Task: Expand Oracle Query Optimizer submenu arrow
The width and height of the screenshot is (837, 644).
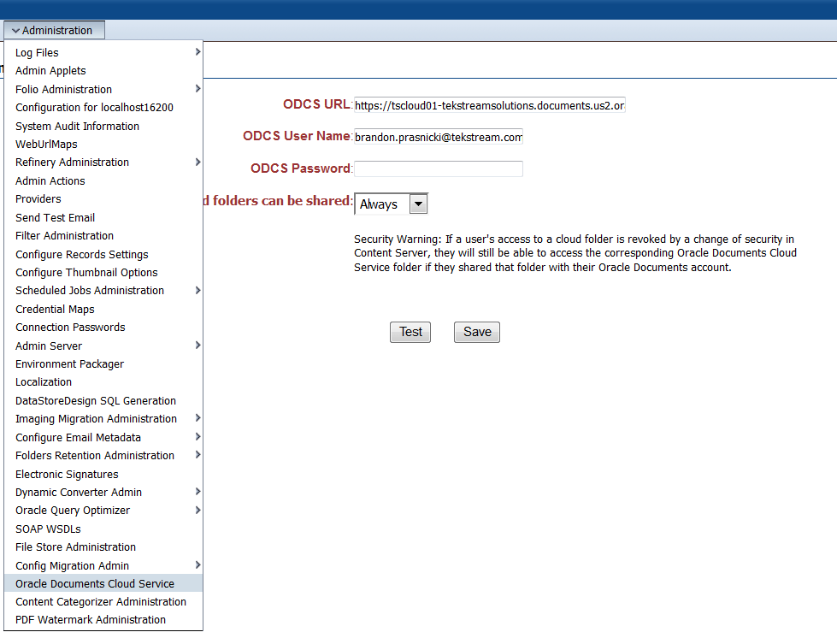Action: pyautogui.click(x=197, y=511)
